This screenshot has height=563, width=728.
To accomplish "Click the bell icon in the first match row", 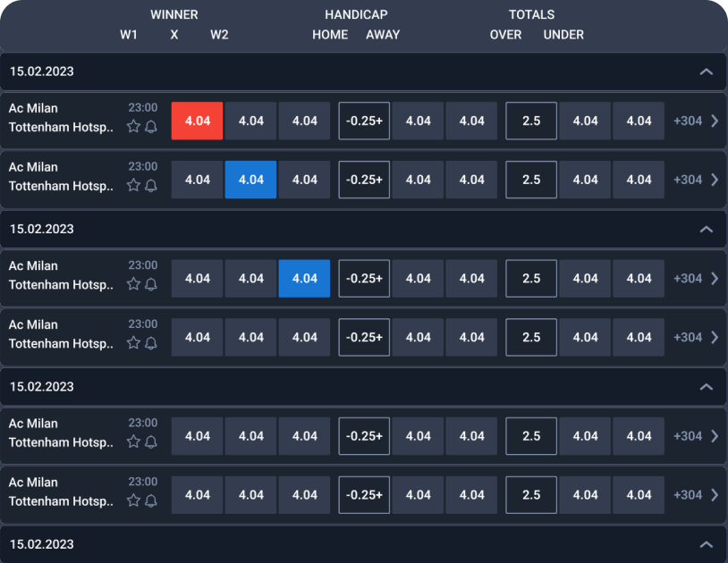I will pyautogui.click(x=151, y=127).
